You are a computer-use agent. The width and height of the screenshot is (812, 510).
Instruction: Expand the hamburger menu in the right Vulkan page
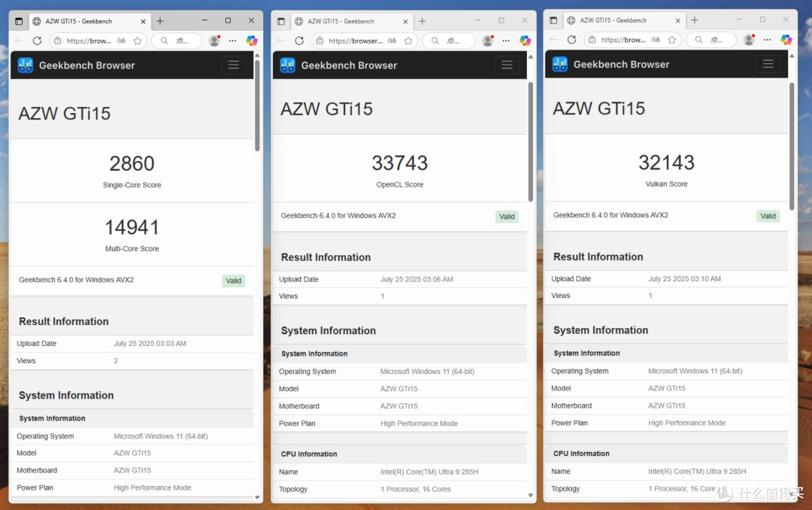pos(768,64)
